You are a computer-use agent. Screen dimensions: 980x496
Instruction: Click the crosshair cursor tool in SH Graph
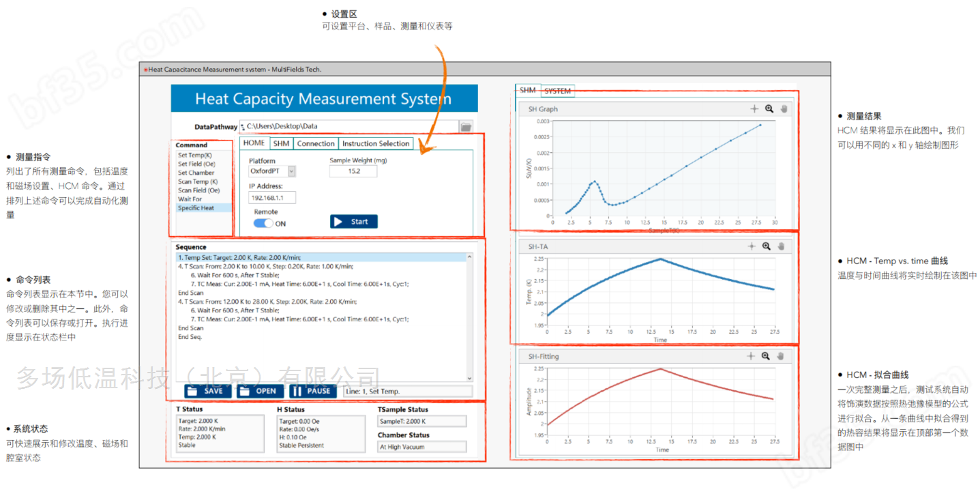754,108
